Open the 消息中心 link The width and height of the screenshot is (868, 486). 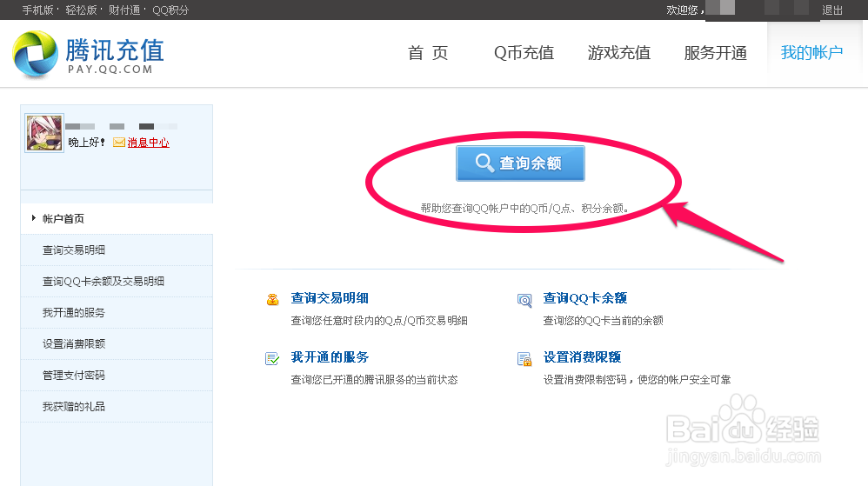(x=149, y=143)
